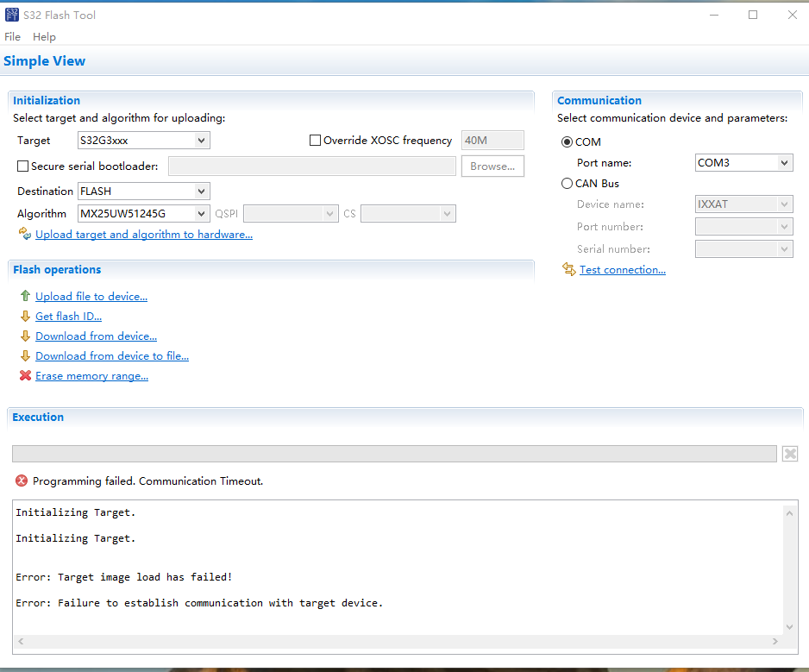Open the File menu
This screenshot has height=672, width=809.
pyautogui.click(x=12, y=36)
